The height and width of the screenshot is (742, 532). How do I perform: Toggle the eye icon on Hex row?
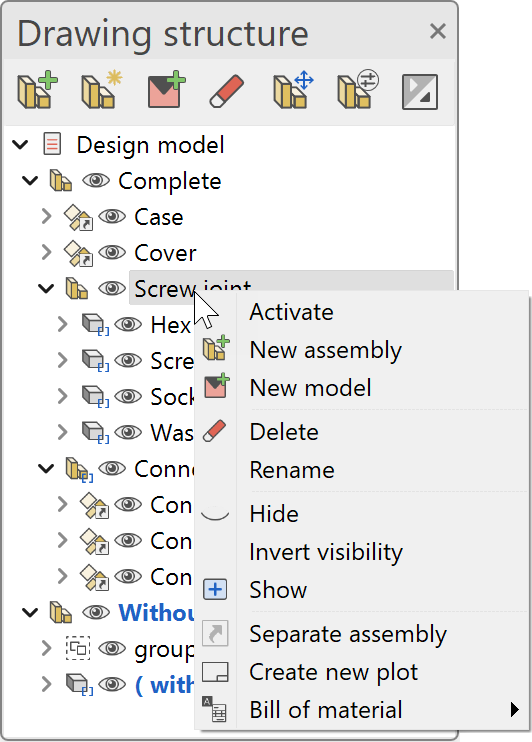[x=128, y=325]
